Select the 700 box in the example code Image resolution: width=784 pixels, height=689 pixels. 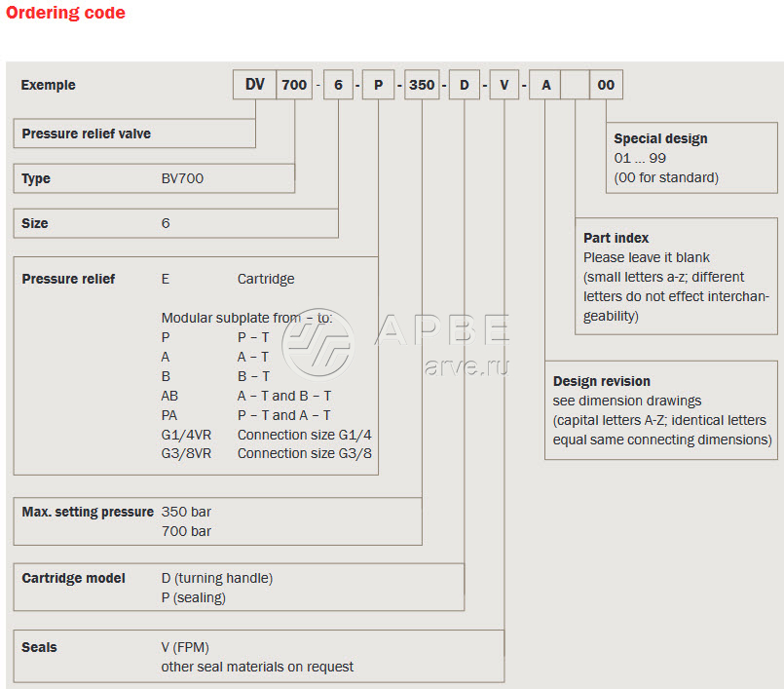click(294, 85)
